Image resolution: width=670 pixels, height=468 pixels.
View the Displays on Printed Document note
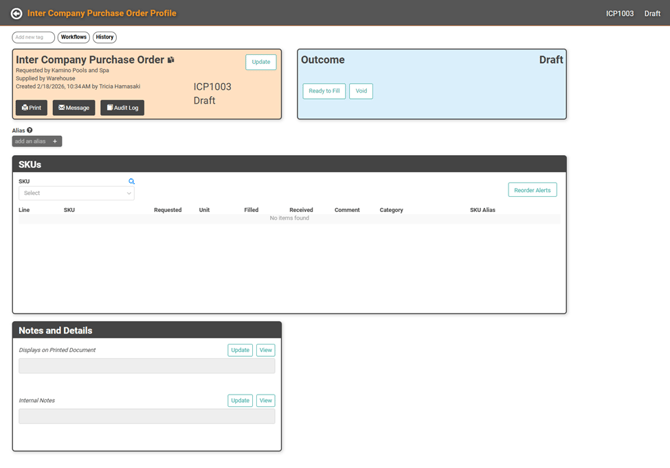[265, 350]
